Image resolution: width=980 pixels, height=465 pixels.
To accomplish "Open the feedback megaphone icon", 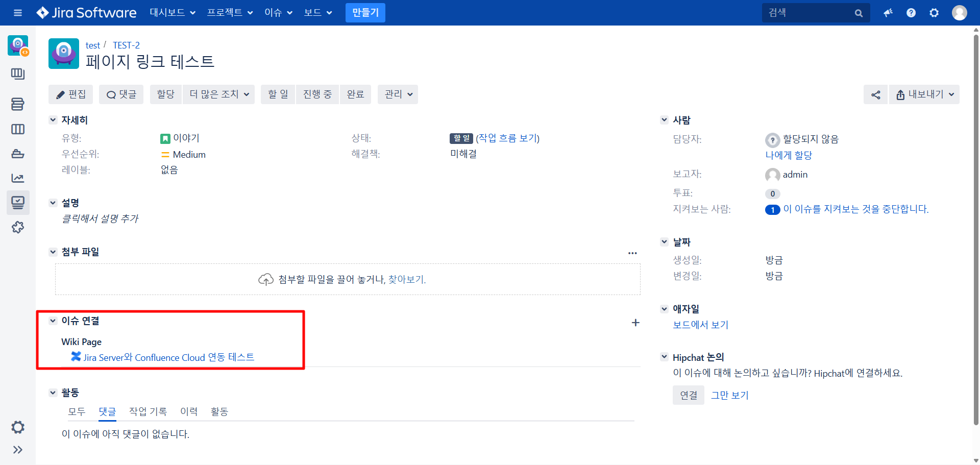I will tap(888, 13).
